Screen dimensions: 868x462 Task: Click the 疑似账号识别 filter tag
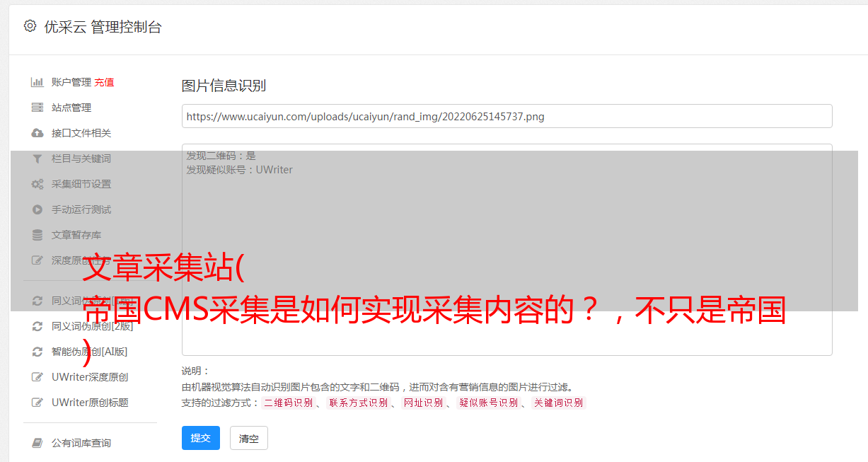488,403
